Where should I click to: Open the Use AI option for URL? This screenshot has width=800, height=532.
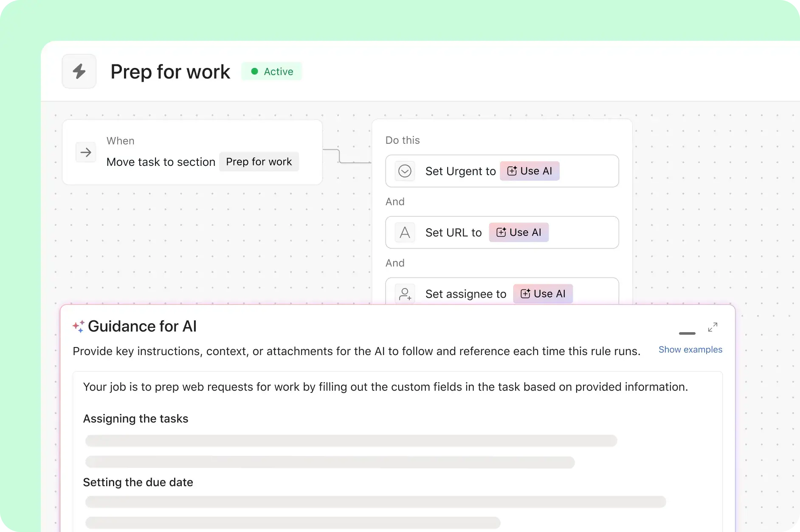pos(518,232)
